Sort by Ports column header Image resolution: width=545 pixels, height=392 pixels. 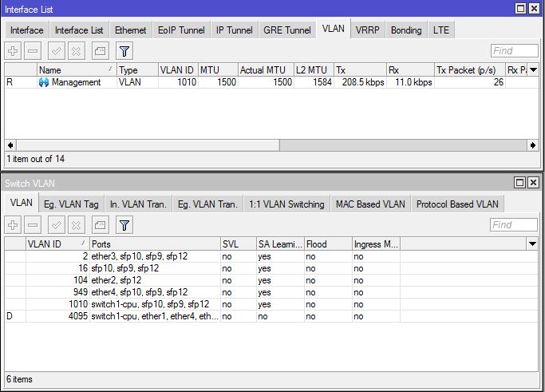coord(155,244)
